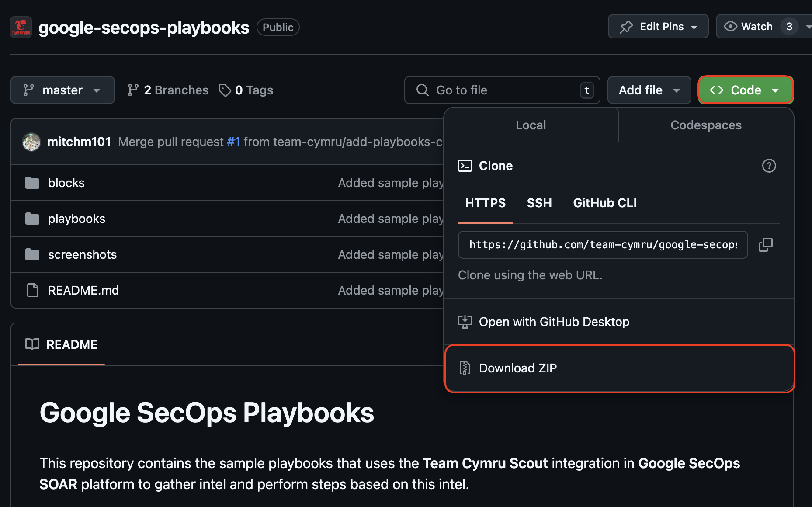Screen dimensions: 812x507
Task: Choose Open with GitHub Desktop
Action: point(619,322)
